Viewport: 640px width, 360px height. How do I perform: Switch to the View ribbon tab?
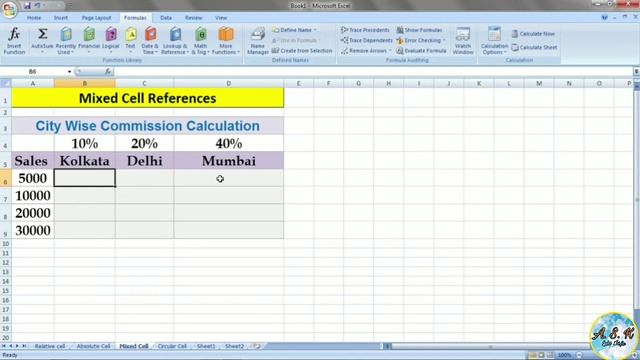pyautogui.click(x=221, y=18)
